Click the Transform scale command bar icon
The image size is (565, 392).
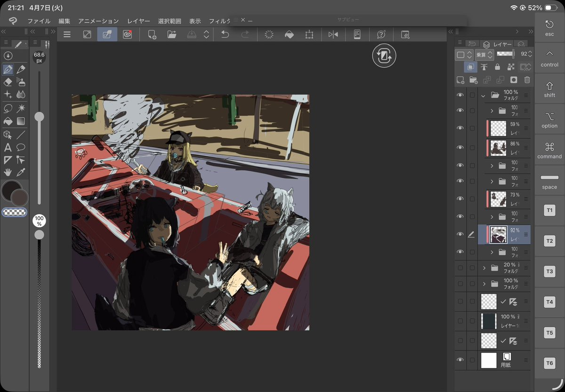click(x=309, y=34)
